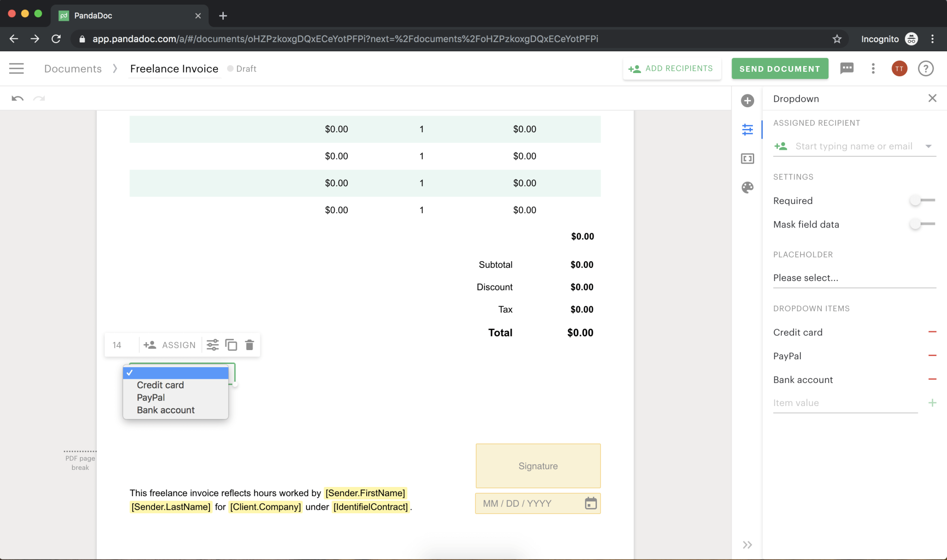947x560 pixels.
Task: Click the SEND DOCUMENT button
Action: [780, 68]
